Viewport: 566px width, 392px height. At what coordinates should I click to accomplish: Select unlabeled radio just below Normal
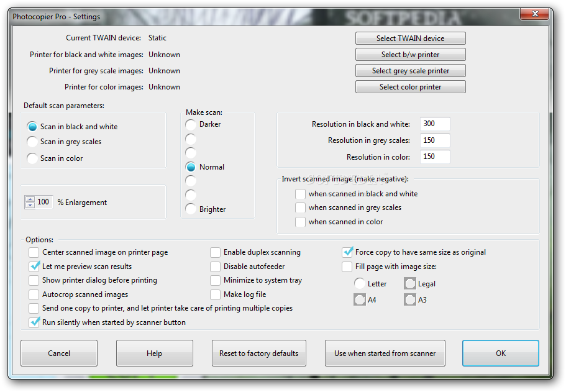pyautogui.click(x=191, y=181)
